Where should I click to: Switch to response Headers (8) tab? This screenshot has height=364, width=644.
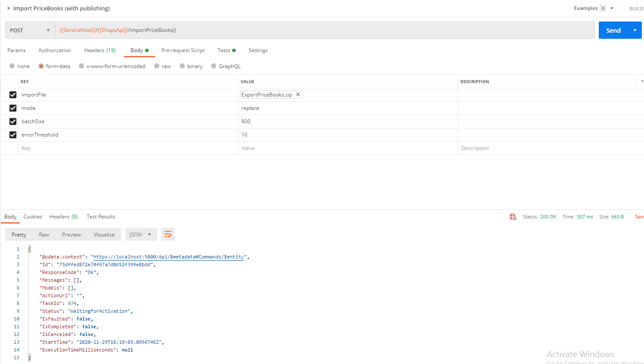pos(63,217)
